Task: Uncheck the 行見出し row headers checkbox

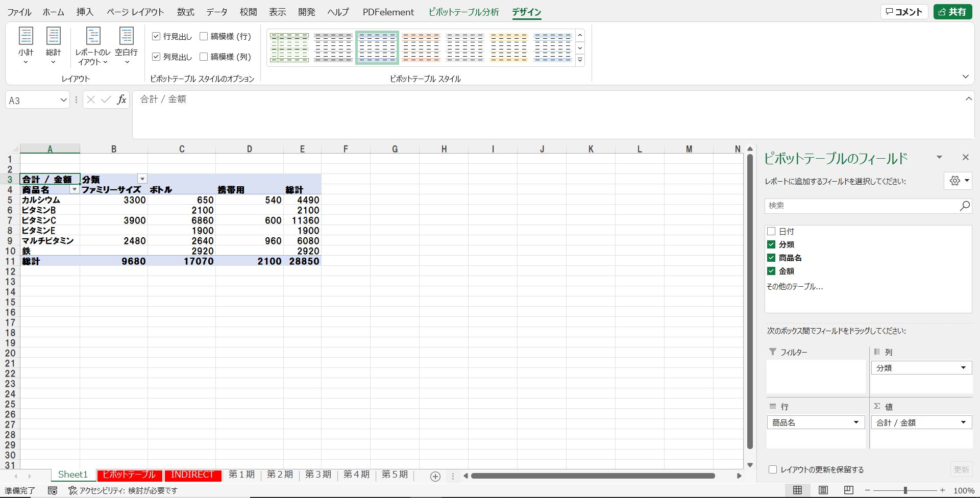Action: click(156, 36)
